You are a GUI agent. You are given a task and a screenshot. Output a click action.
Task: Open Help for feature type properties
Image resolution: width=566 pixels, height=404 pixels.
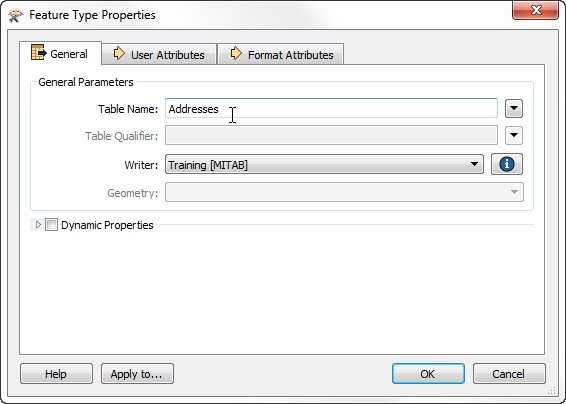[x=56, y=374]
